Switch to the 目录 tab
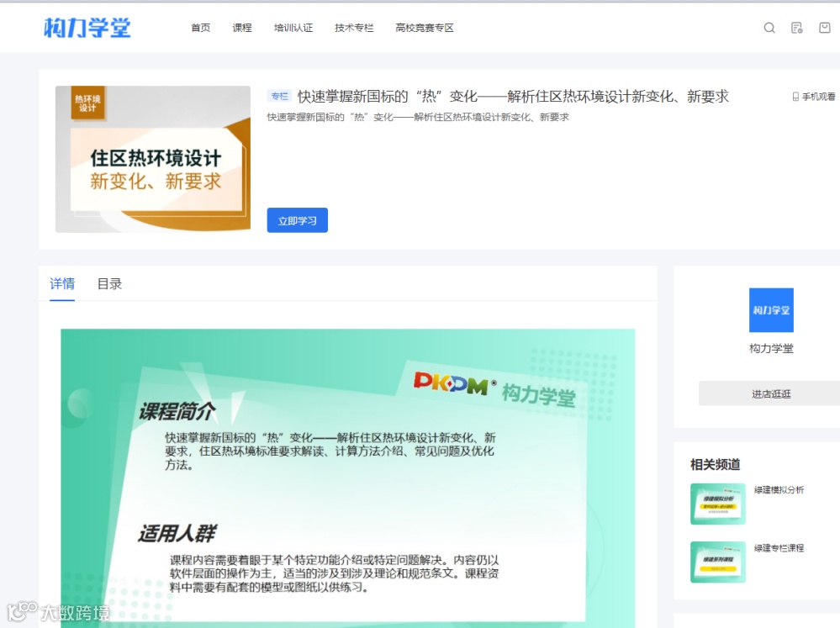This screenshot has height=628, width=840. (x=110, y=283)
